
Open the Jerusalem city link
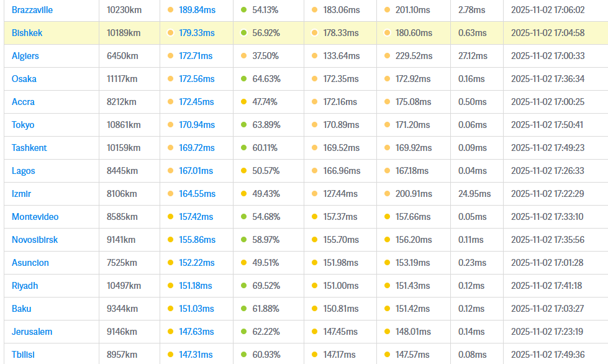(32, 332)
